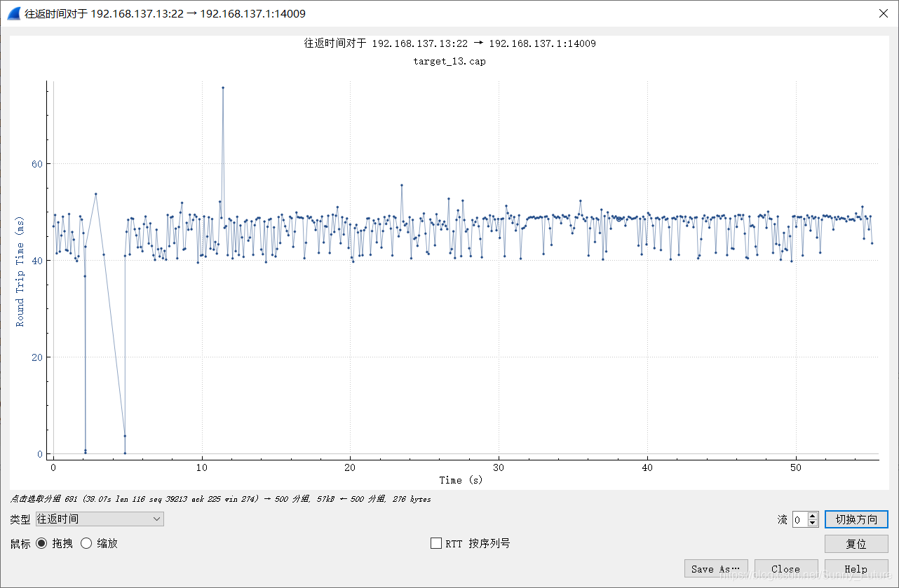Click the Time (s) axis label

[461, 480]
